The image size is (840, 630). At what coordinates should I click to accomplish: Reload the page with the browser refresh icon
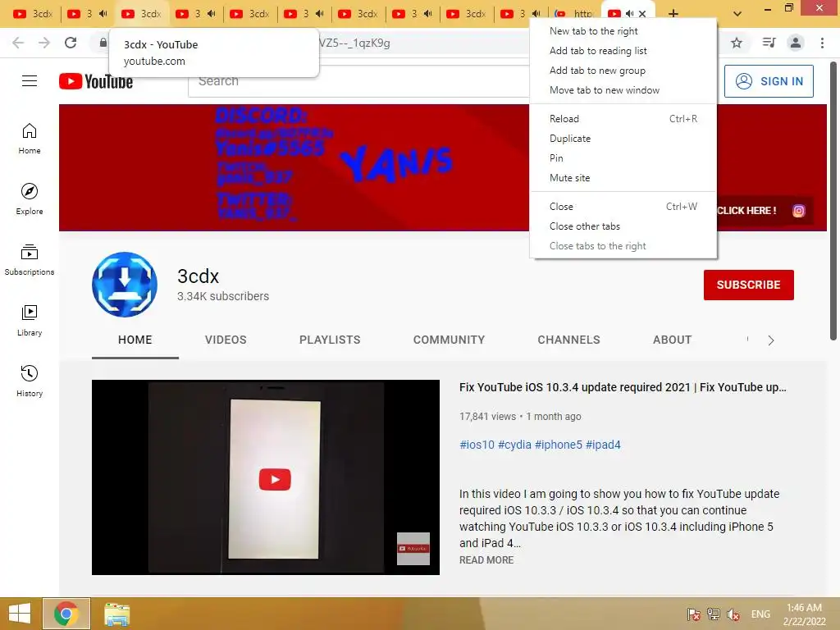point(71,43)
